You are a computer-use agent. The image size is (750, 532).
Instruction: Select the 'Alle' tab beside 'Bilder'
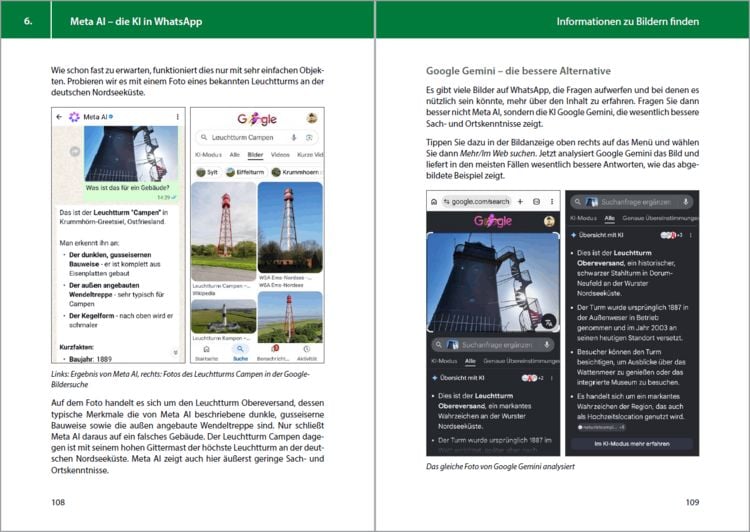pyautogui.click(x=234, y=155)
